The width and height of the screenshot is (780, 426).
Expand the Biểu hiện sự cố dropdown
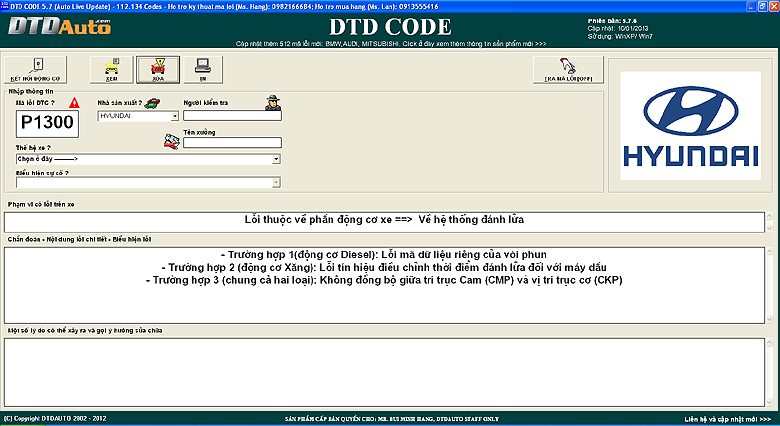tap(276, 183)
